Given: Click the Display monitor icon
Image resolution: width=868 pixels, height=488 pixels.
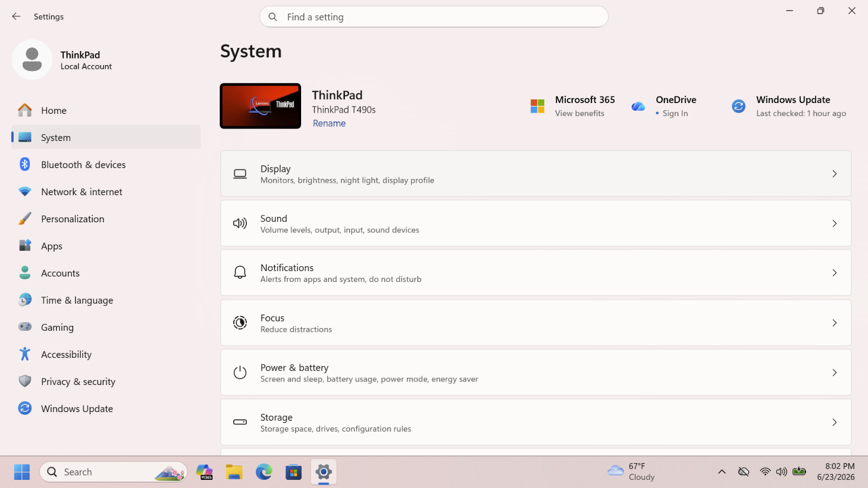Looking at the screenshot, I should 240,174.
